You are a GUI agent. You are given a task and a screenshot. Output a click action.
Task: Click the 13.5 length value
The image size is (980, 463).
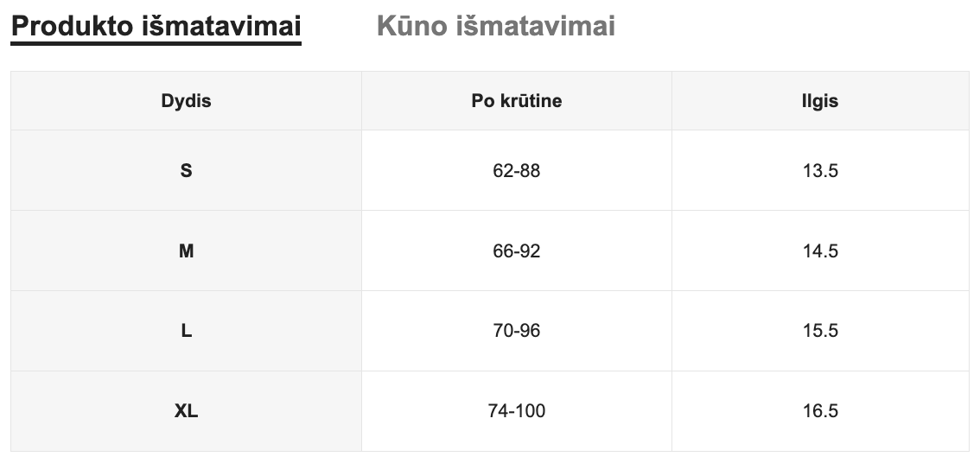(819, 171)
